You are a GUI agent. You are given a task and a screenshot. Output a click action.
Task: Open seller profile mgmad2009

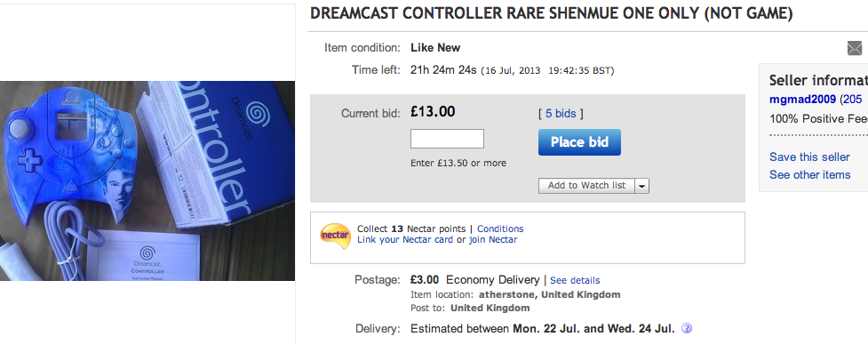click(x=802, y=100)
